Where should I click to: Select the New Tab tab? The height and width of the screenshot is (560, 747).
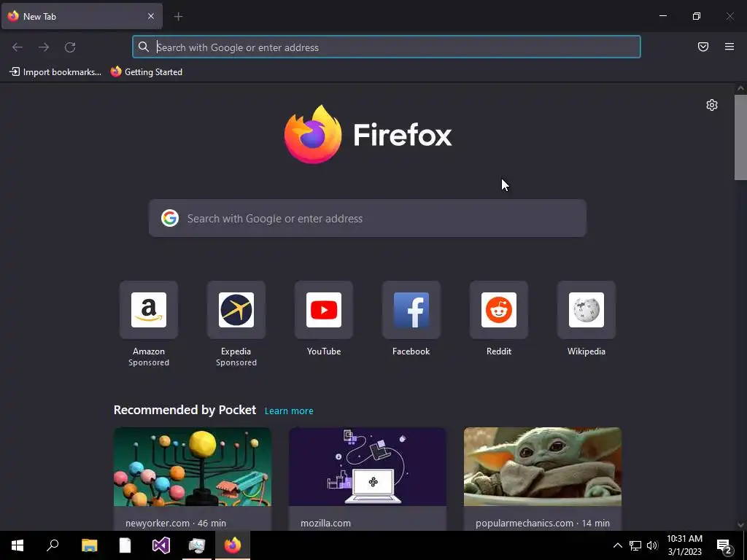(82, 16)
